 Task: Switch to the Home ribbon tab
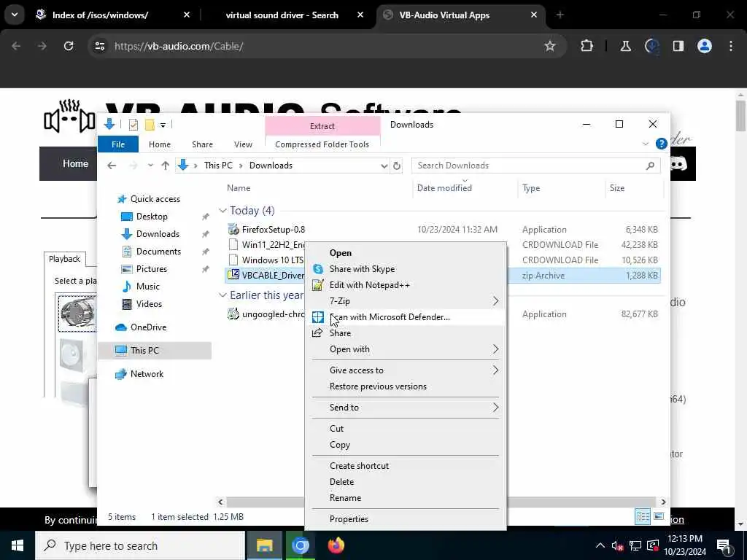pyautogui.click(x=160, y=144)
